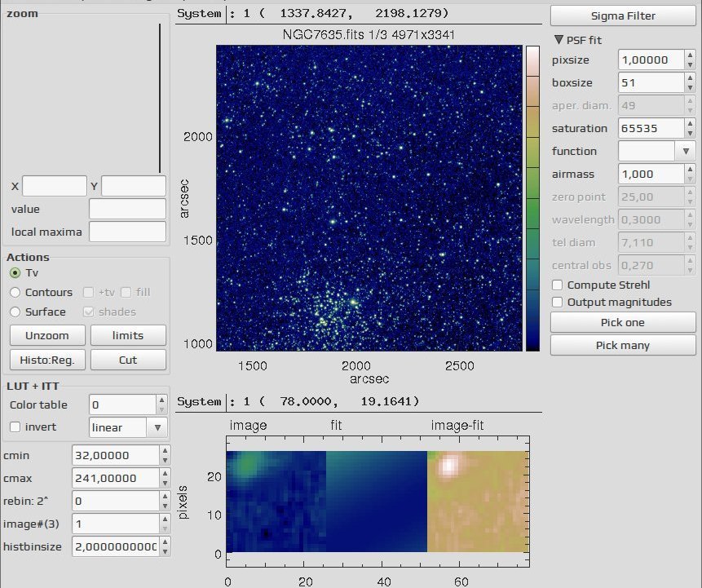This screenshot has width=702, height=588.
Task: Enable the Output magnitudes checkbox
Action: pos(558,303)
